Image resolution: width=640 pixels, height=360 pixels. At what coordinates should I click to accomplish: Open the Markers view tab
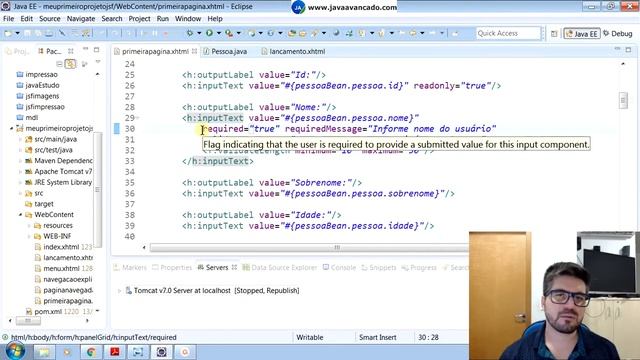[130, 268]
